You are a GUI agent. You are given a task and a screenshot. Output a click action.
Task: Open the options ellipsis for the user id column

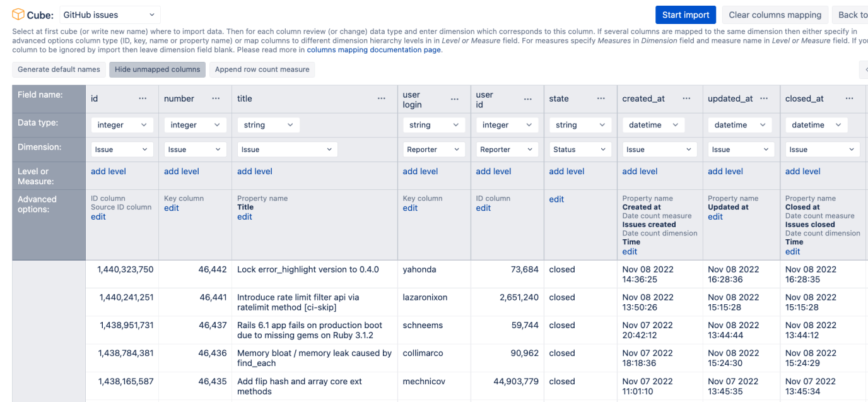(x=528, y=99)
